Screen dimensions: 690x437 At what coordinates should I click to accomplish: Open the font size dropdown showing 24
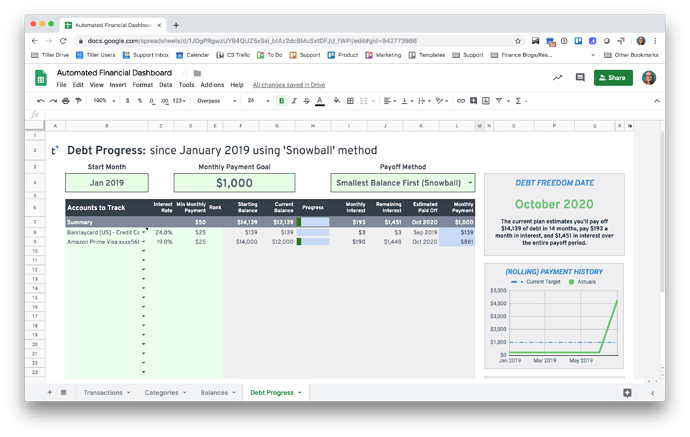(258, 101)
